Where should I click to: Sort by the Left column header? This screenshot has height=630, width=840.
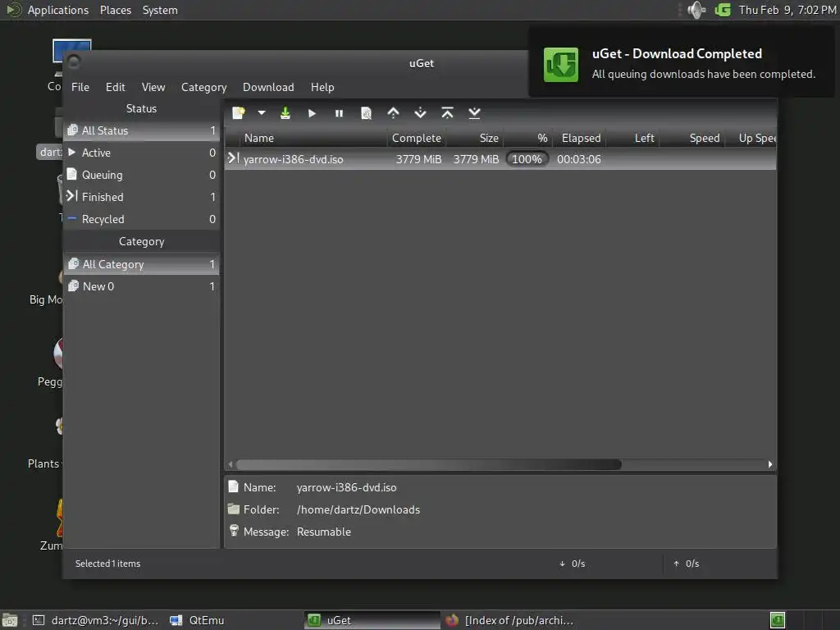pyautogui.click(x=632, y=138)
